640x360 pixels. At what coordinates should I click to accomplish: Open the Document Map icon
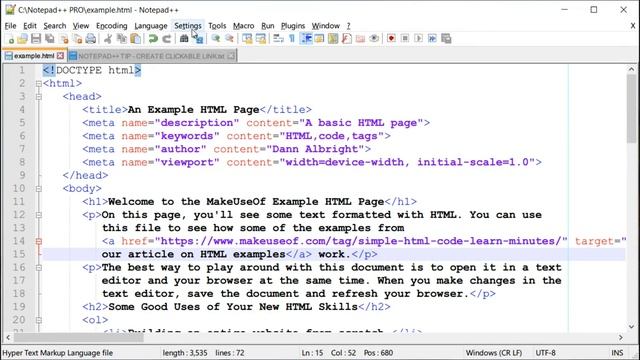tap(333, 39)
